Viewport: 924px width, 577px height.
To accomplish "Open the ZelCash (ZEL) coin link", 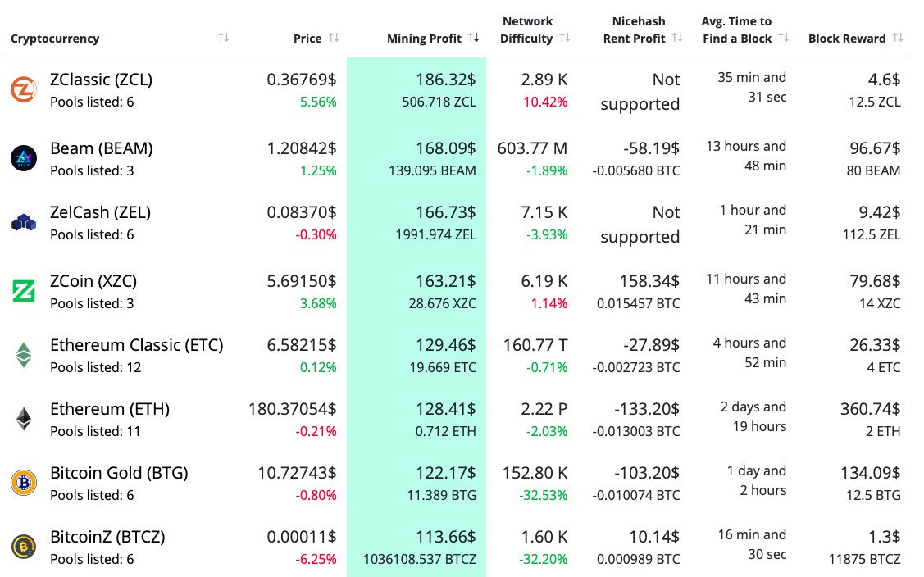I will pyautogui.click(x=100, y=212).
